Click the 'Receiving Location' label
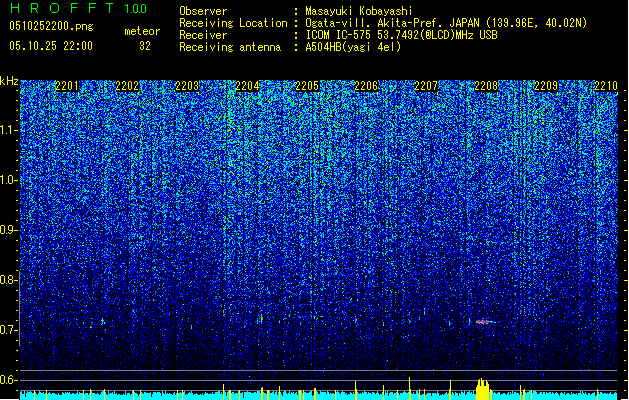The width and height of the screenshot is (629, 400). 233,23
